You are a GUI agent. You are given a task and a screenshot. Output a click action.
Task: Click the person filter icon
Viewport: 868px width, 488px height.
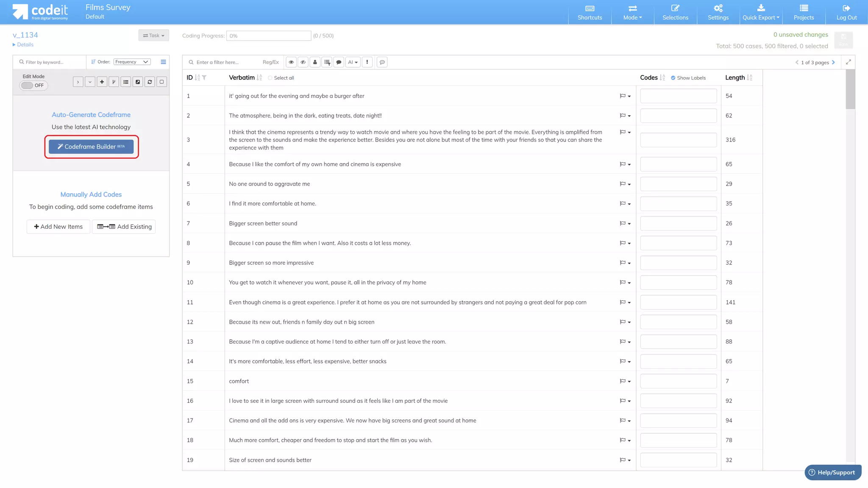pyautogui.click(x=315, y=62)
